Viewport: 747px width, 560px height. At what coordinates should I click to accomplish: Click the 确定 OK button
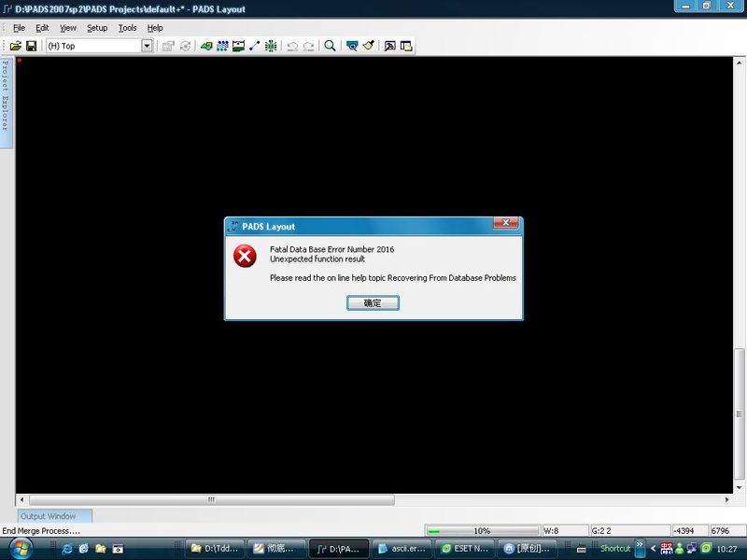(373, 303)
